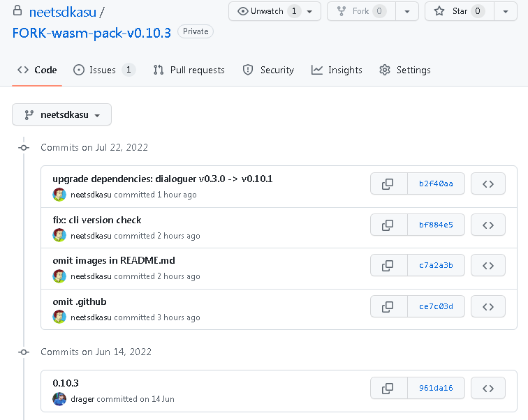Viewport: 528px width, 420px height.
Task: Open commit 'omit .github'
Action: [80, 301]
